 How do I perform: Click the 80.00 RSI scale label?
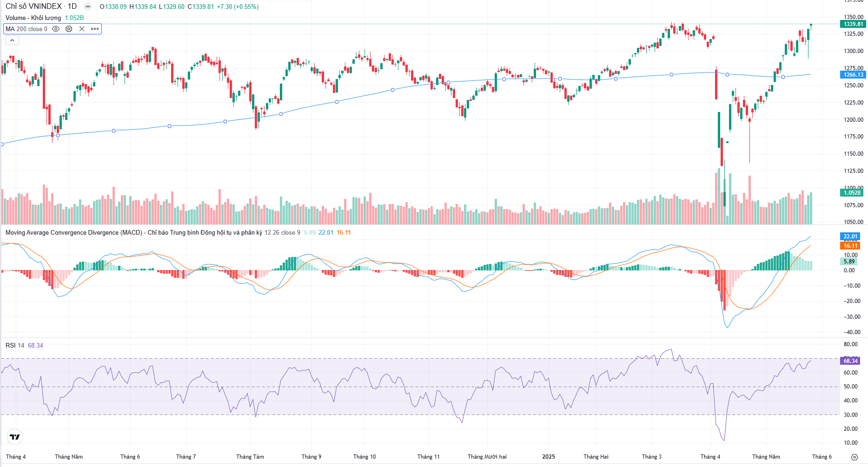pyautogui.click(x=851, y=344)
